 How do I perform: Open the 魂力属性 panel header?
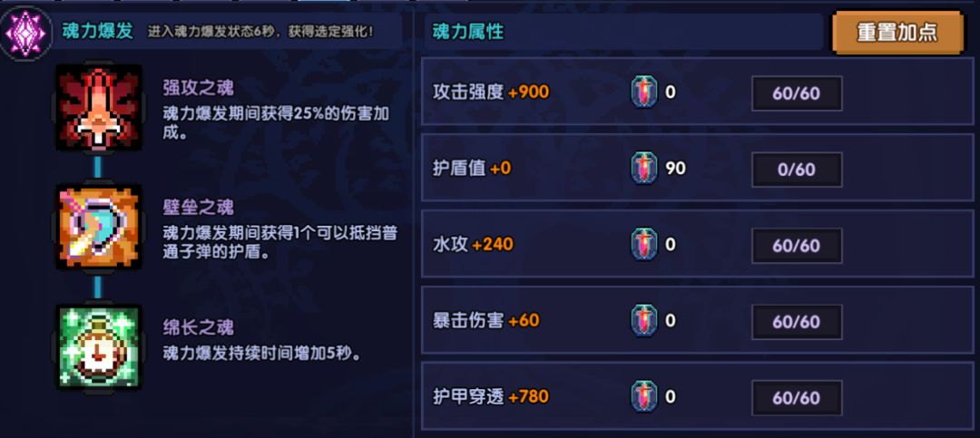tap(468, 32)
